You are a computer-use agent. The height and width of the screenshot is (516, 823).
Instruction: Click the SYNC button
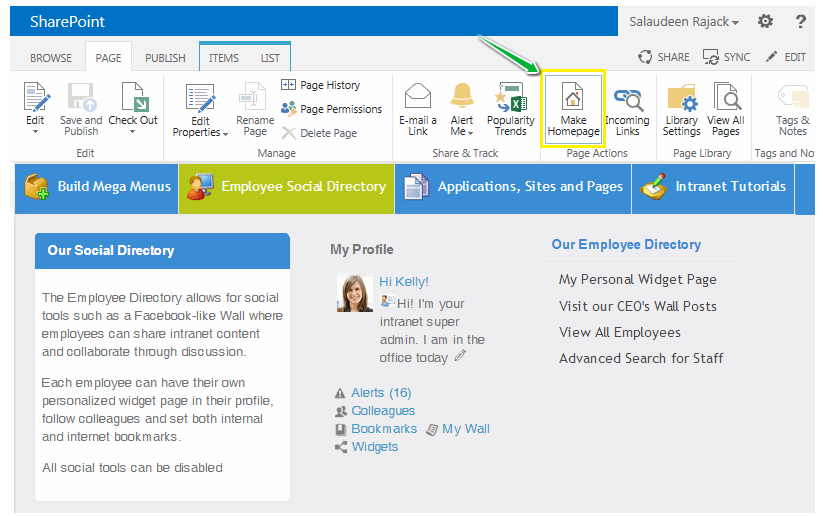click(726, 57)
